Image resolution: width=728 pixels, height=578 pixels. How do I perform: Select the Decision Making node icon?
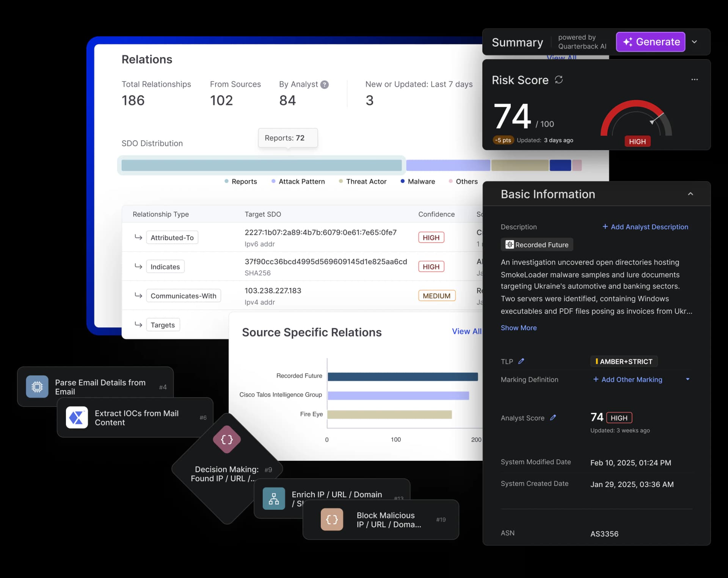227,439
